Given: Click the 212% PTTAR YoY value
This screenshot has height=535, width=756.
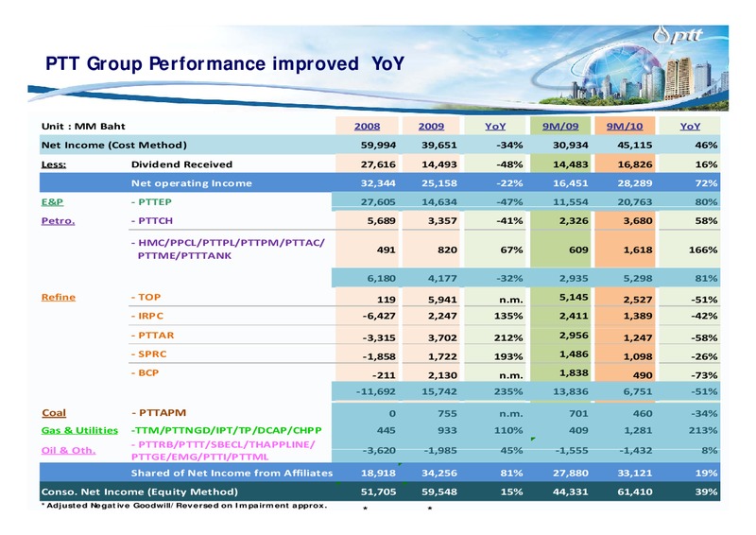Looking at the screenshot, I should click(x=508, y=337).
